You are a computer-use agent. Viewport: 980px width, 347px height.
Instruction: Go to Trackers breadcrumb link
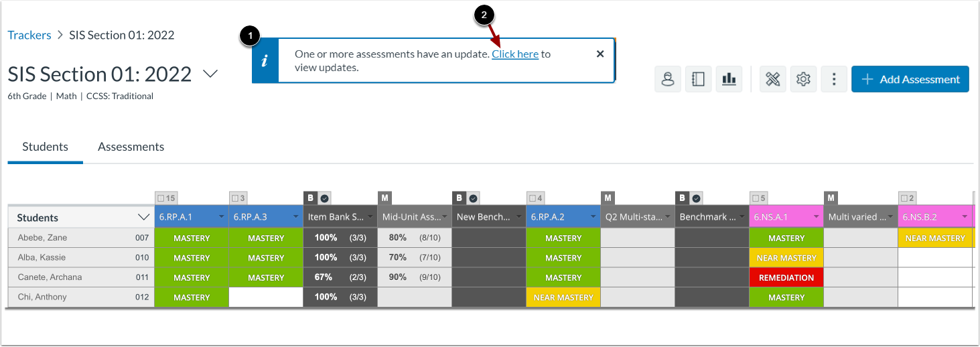29,35
